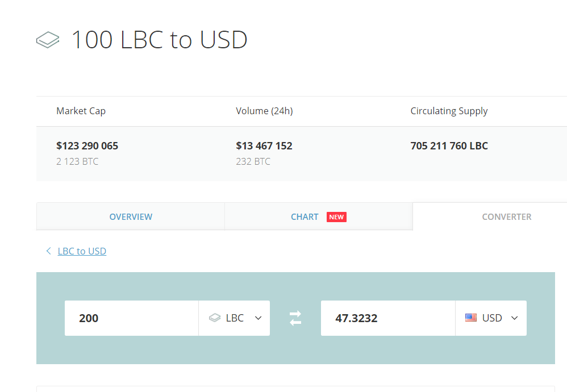
Task: Click the LBC logo beside the page title
Action: (x=48, y=40)
